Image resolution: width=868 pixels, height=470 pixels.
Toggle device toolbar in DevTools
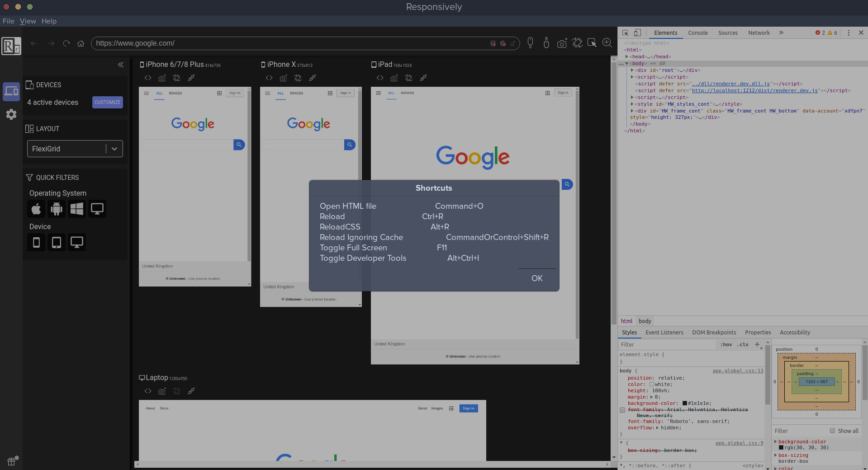tap(637, 33)
